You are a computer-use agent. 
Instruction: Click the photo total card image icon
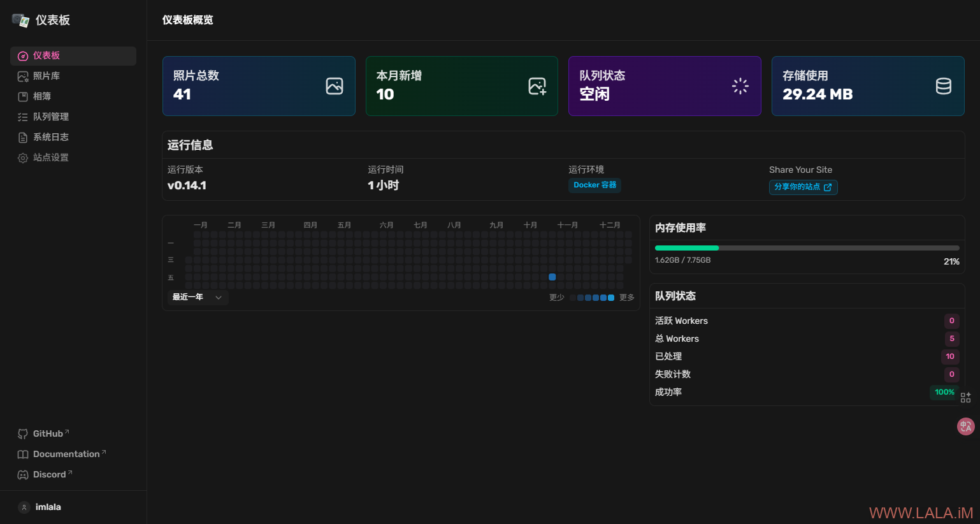[x=335, y=86]
